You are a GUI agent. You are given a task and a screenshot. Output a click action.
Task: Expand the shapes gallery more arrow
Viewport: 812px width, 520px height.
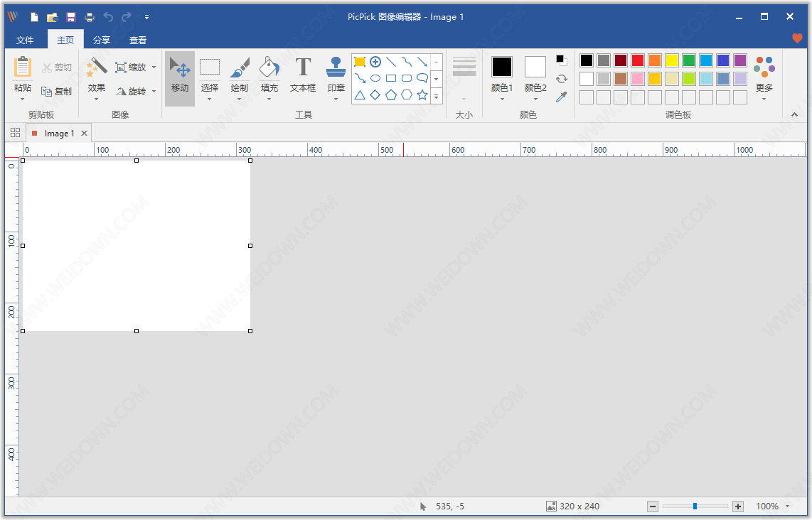436,96
